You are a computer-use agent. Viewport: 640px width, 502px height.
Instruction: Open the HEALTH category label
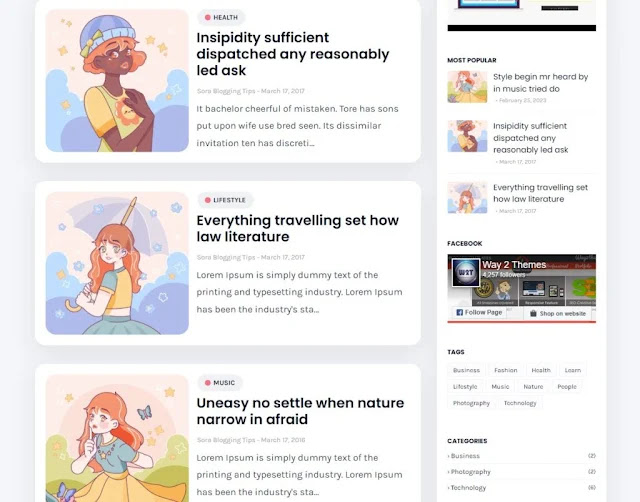click(221, 17)
